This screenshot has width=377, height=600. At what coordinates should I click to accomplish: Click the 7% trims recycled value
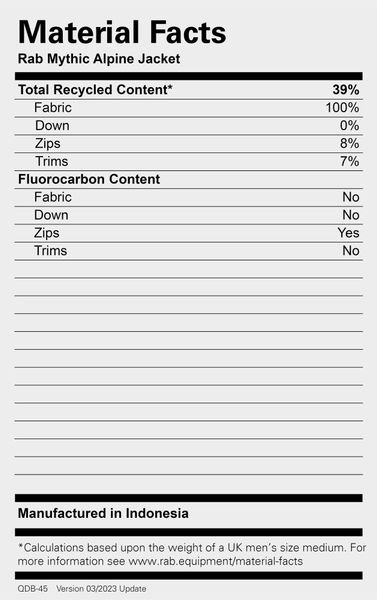tap(349, 161)
